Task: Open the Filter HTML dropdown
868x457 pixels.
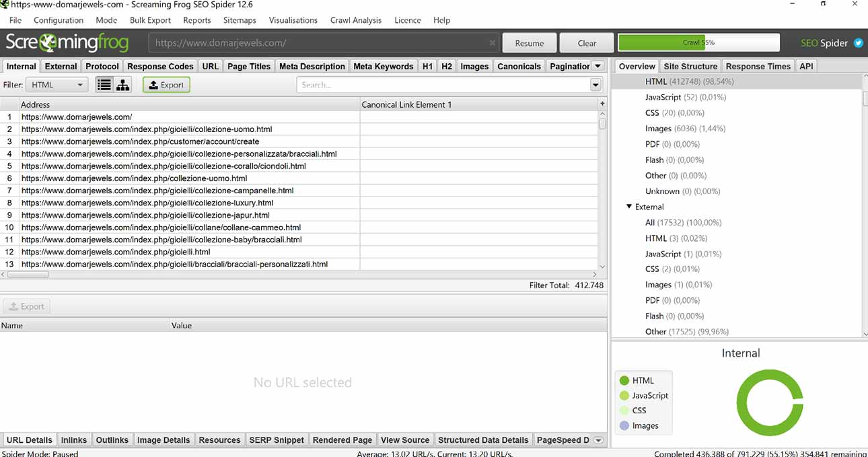Action: coord(57,85)
